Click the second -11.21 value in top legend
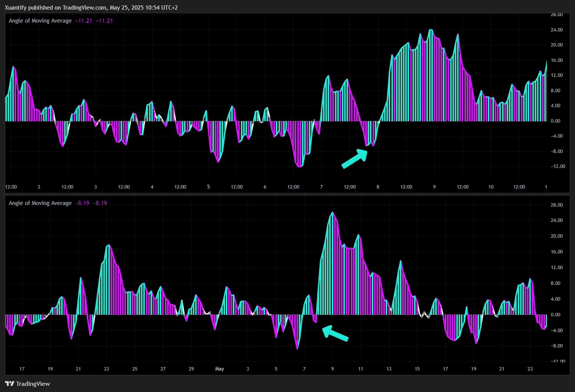Image resolution: width=575 pixels, height=392 pixels. click(x=104, y=21)
